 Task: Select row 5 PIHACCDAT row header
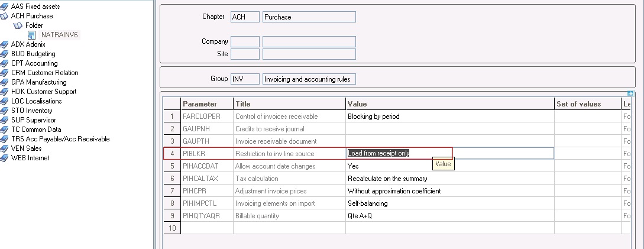click(172, 166)
